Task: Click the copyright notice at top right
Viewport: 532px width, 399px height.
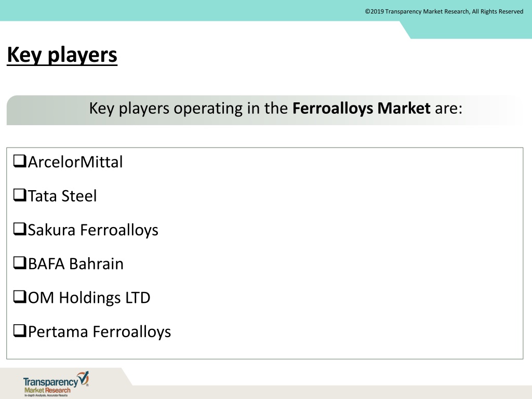Action: 444,11
